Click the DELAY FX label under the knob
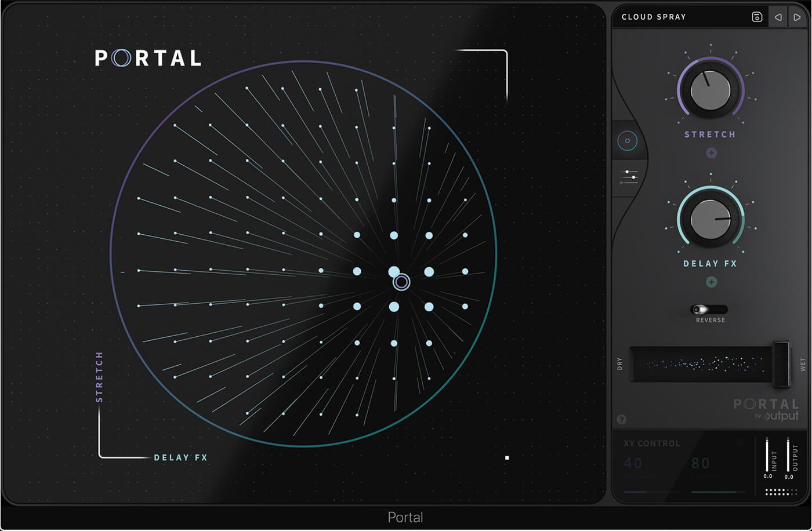The height and width of the screenshot is (531, 812). pyautogui.click(x=710, y=264)
